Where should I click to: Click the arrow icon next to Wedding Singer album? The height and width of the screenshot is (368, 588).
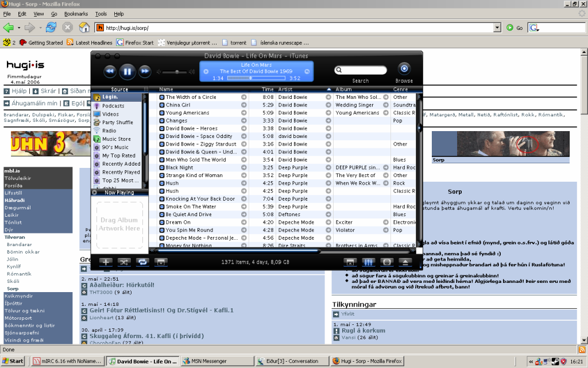click(385, 105)
